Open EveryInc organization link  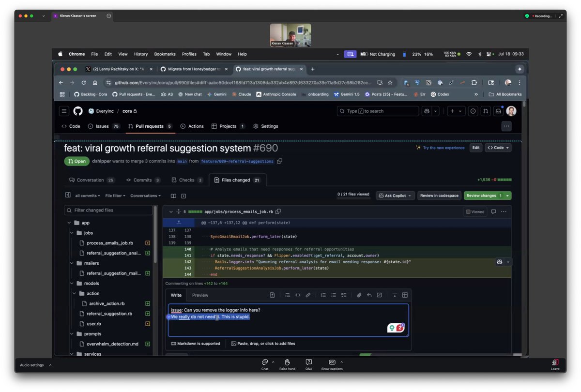(105, 111)
